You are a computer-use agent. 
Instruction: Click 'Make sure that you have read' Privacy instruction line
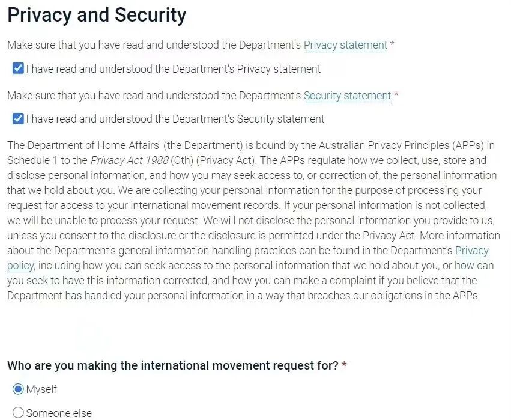(x=154, y=45)
